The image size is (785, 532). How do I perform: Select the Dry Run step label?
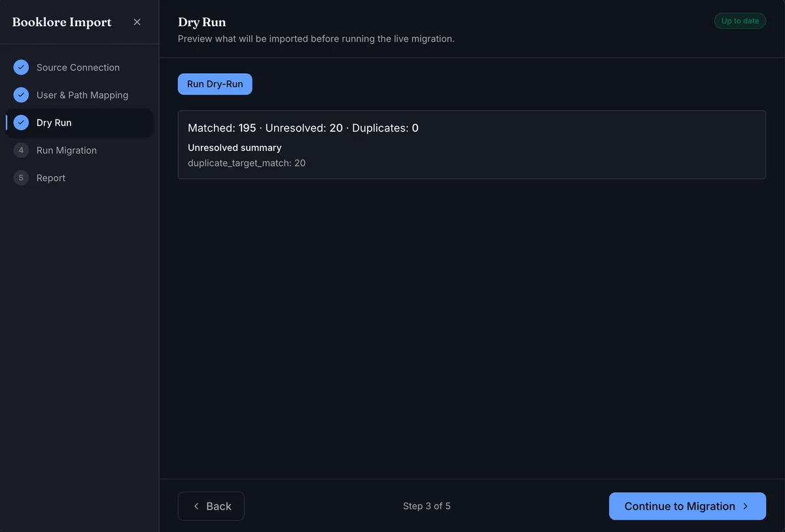click(54, 122)
